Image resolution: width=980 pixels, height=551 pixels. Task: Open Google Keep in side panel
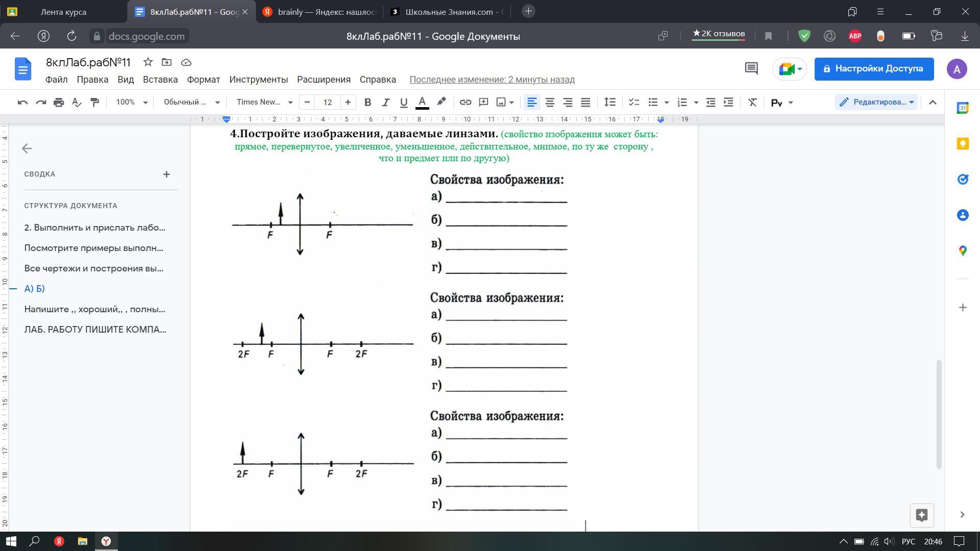click(963, 144)
